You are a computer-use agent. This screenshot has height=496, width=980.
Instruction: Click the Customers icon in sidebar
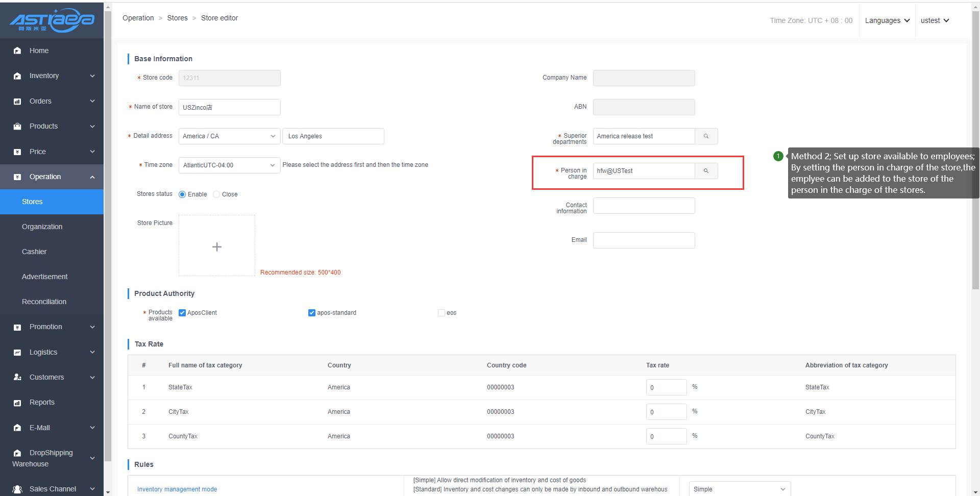pyautogui.click(x=17, y=377)
